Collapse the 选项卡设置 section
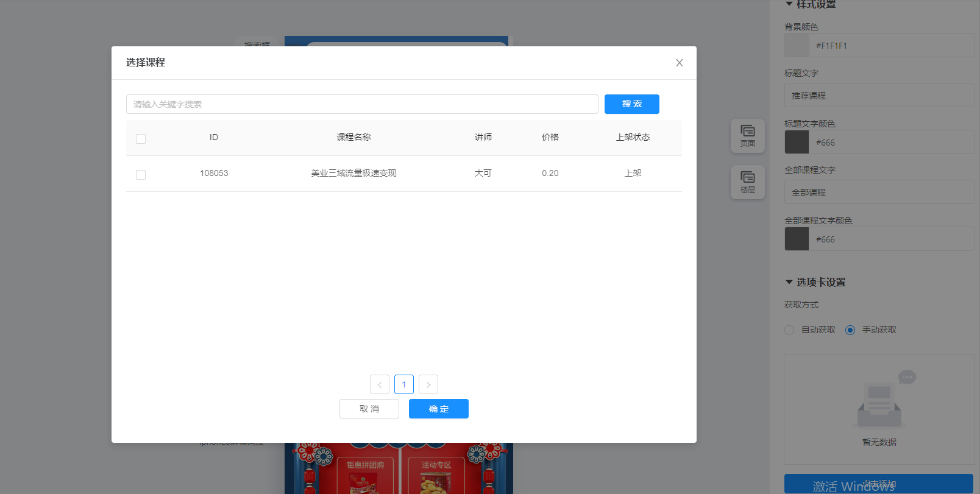This screenshot has height=494, width=980. [789, 282]
